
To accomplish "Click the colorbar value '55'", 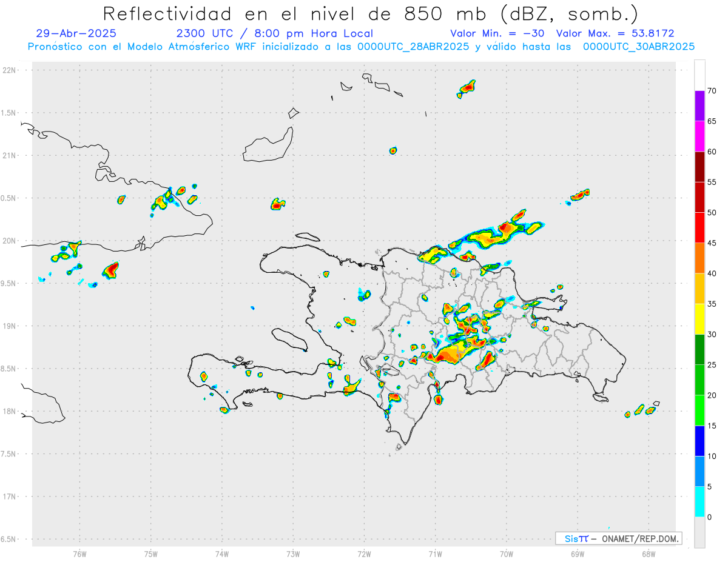I will pyautogui.click(x=712, y=182).
